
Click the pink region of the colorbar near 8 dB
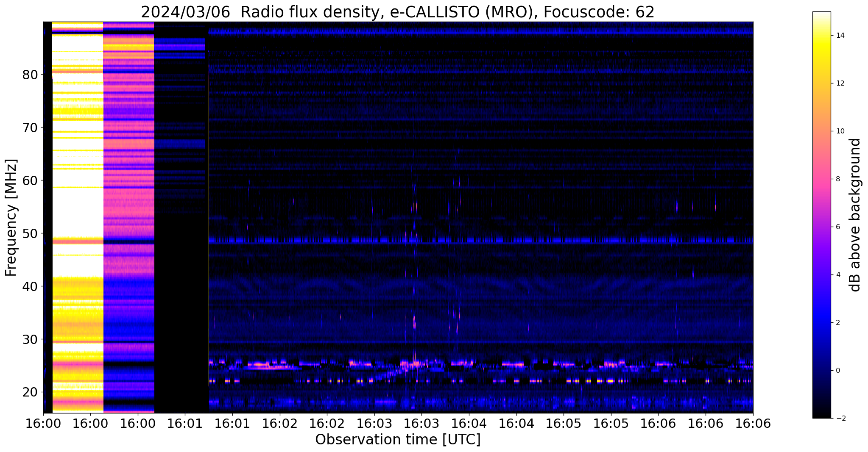pos(821,179)
